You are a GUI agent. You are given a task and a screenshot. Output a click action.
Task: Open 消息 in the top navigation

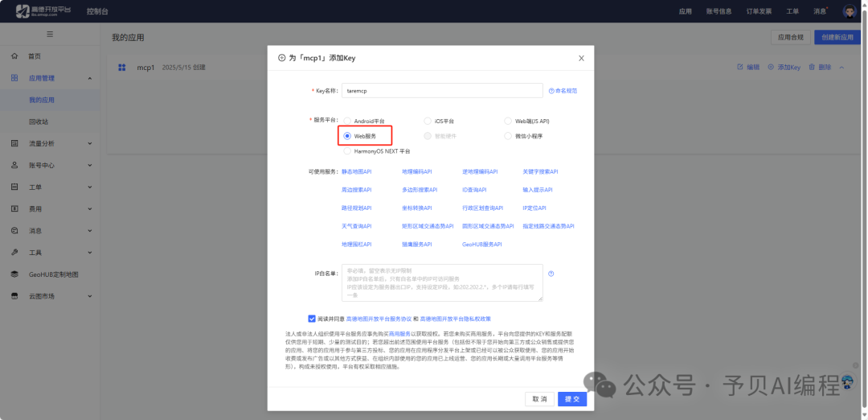coord(820,11)
